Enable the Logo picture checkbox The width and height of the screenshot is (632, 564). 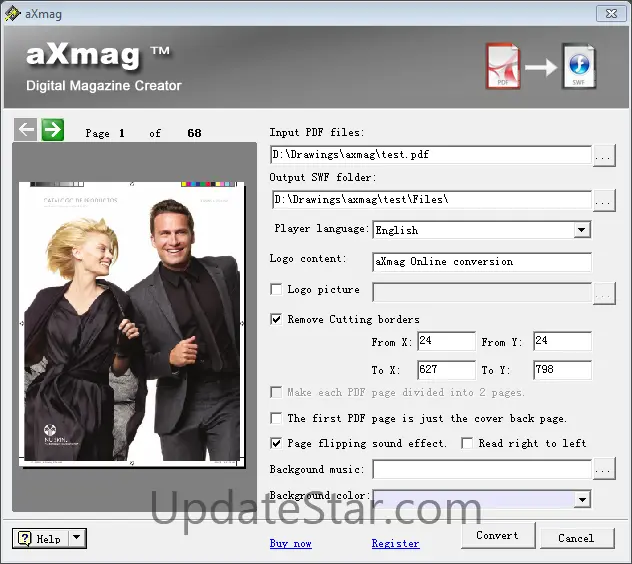pos(276,289)
